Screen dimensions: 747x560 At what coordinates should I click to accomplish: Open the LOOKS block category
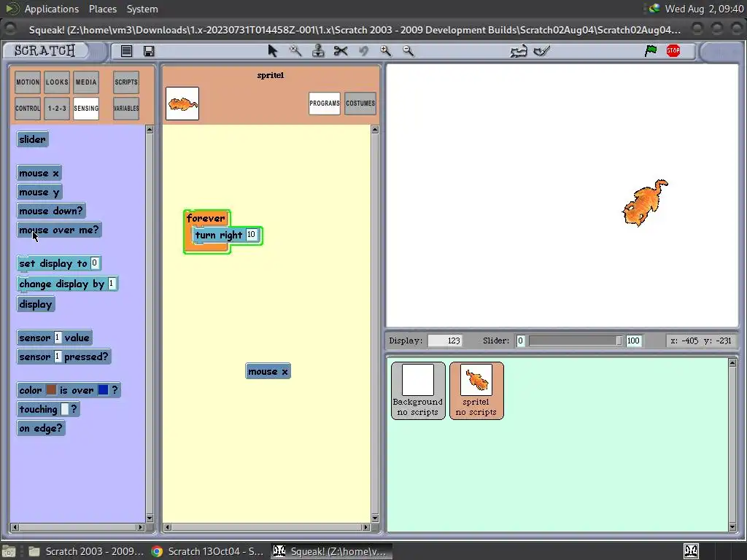(x=57, y=82)
